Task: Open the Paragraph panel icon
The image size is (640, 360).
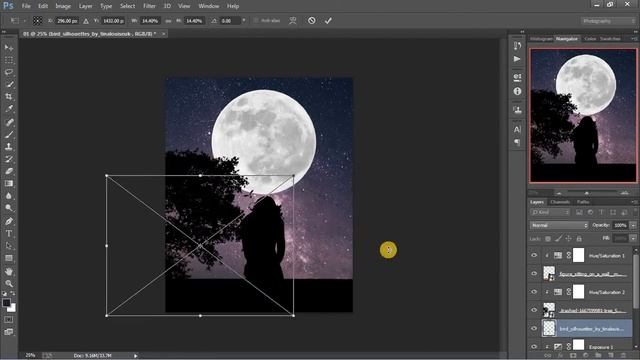Action: pos(517,142)
